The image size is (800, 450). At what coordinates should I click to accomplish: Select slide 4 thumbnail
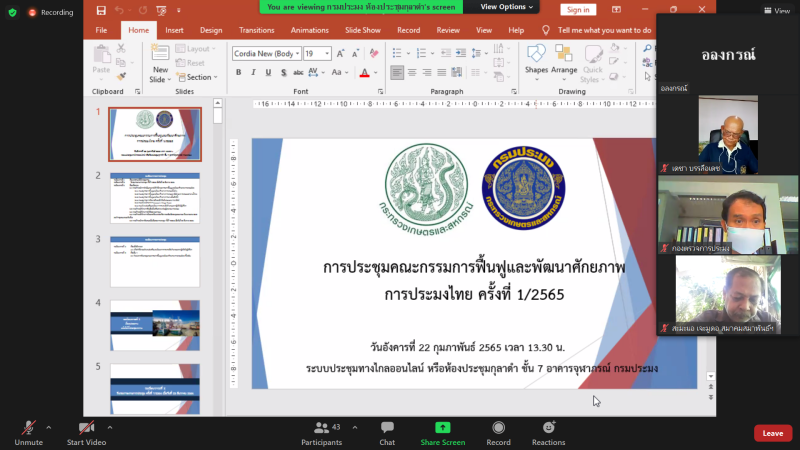pos(155,325)
